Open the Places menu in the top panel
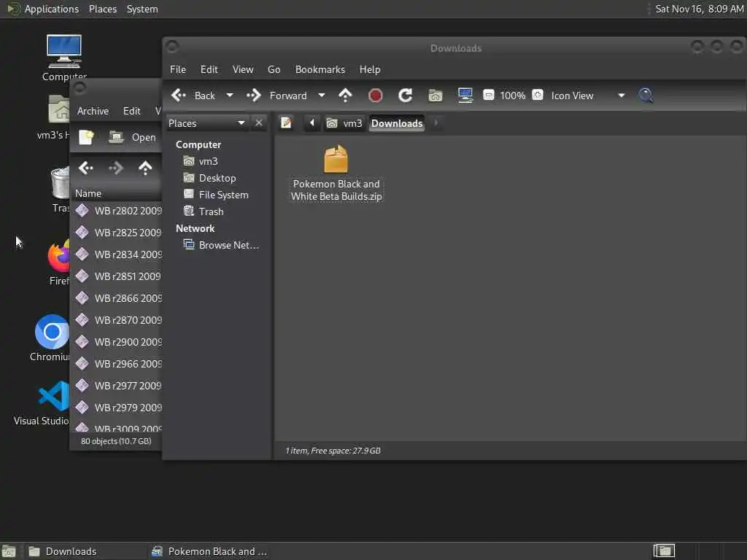This screenshot has width=747, height=560. point(103,9)
